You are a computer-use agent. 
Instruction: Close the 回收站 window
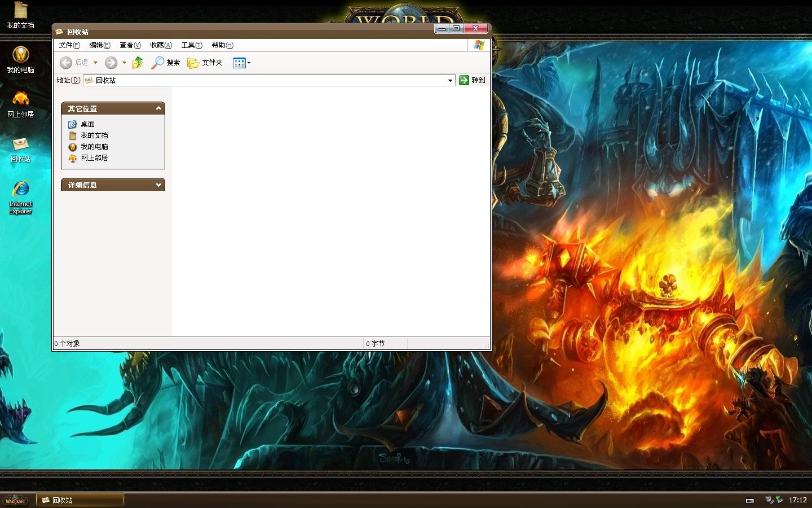tap(475, 28)
